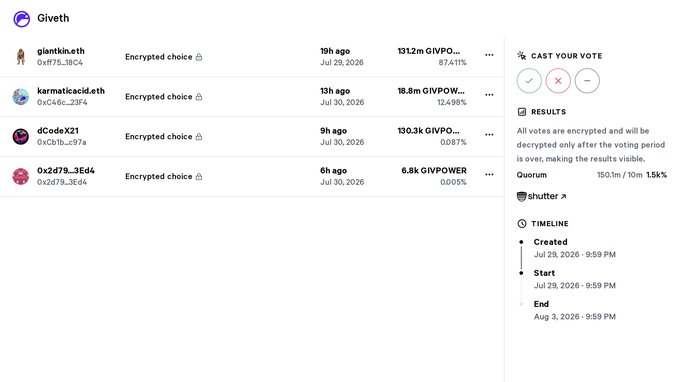Vote Abstain with the minus button
This screenshot has width=680, height=382.
[x=587, y=81]
